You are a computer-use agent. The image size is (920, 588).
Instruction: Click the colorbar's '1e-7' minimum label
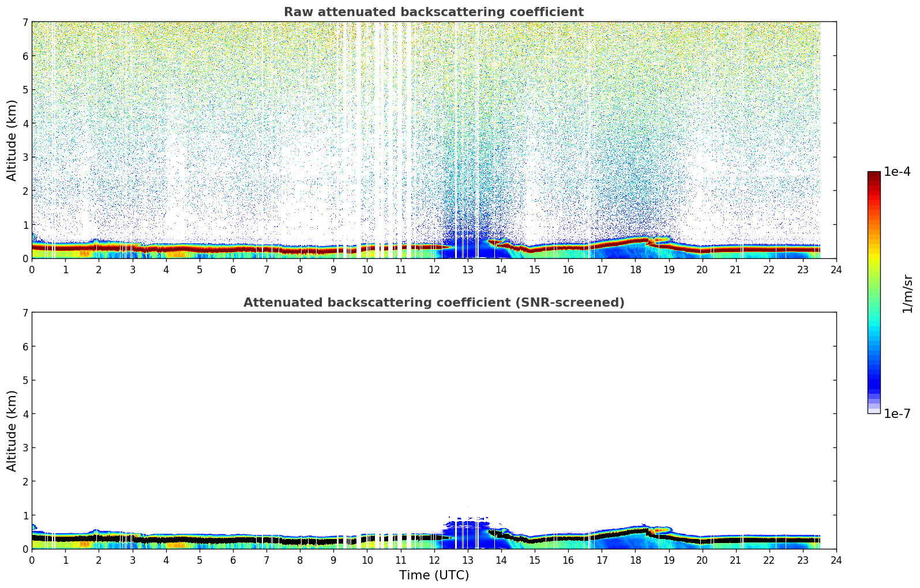[x=897, y=414]
